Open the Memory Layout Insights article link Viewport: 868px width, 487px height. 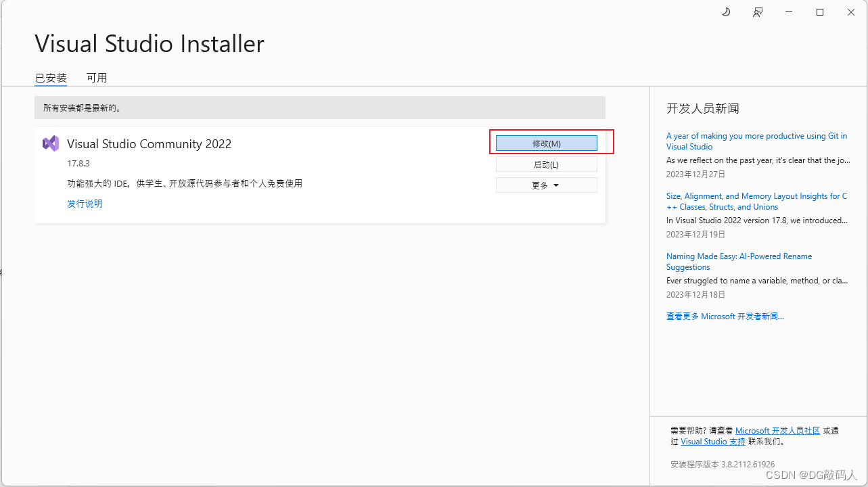coord(756,202)
